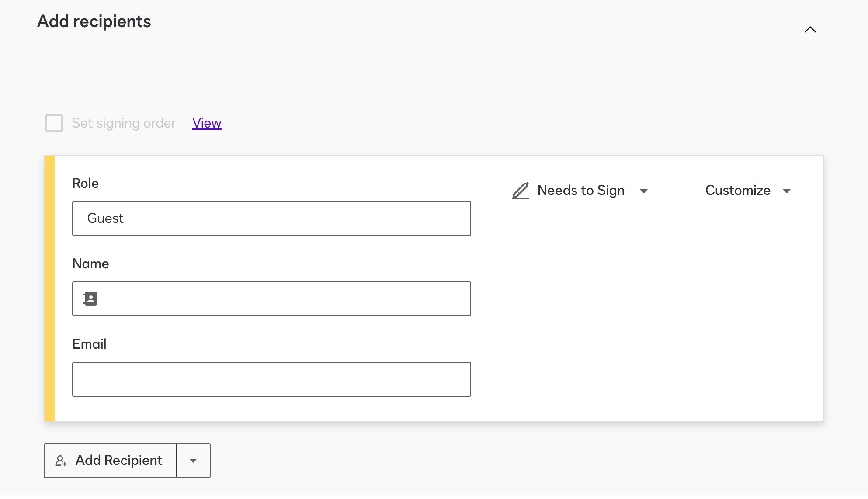Viewport: 868px width, 499px height.
Task: Click the person-plus icon on Add Recipient
Action: 61,461
